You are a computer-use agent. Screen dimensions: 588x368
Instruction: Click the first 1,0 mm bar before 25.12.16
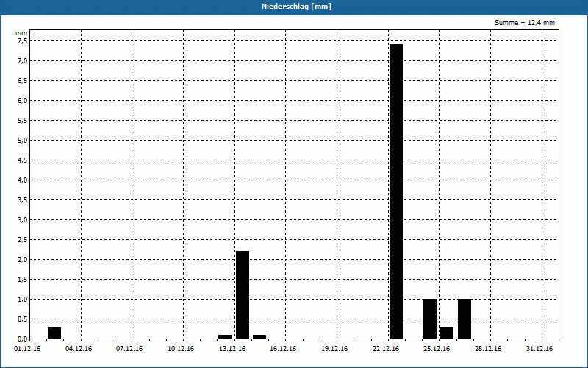pos(430,319)
